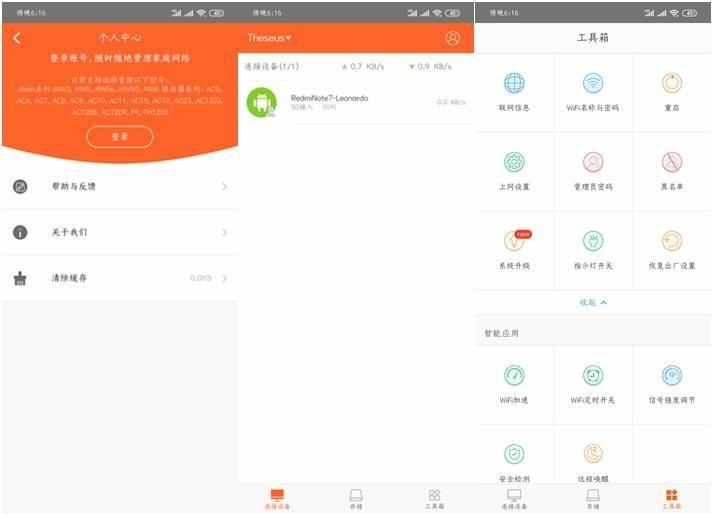The width and height of the screenshot is (713, 516).
Task: Open 帮助与反馈 row chevron
Action: tap(225, 187)
